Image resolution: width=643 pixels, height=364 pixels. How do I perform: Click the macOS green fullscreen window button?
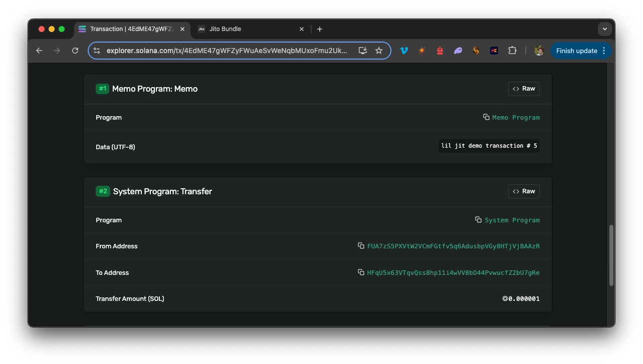point(62,29)
